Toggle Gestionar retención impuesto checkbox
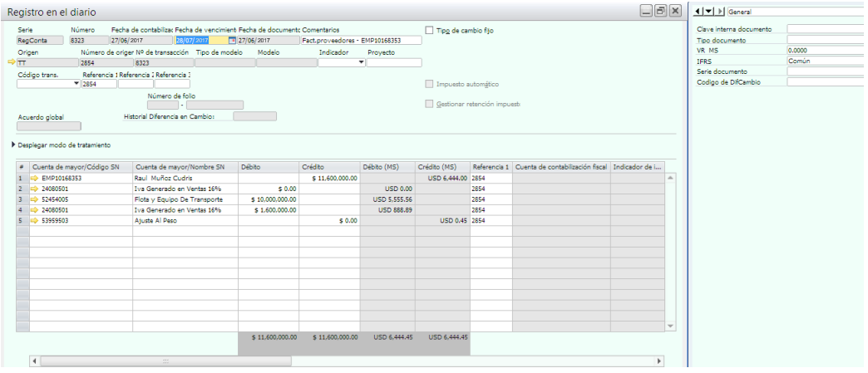This screenshot has height=373, width=868. pos(430,104)
